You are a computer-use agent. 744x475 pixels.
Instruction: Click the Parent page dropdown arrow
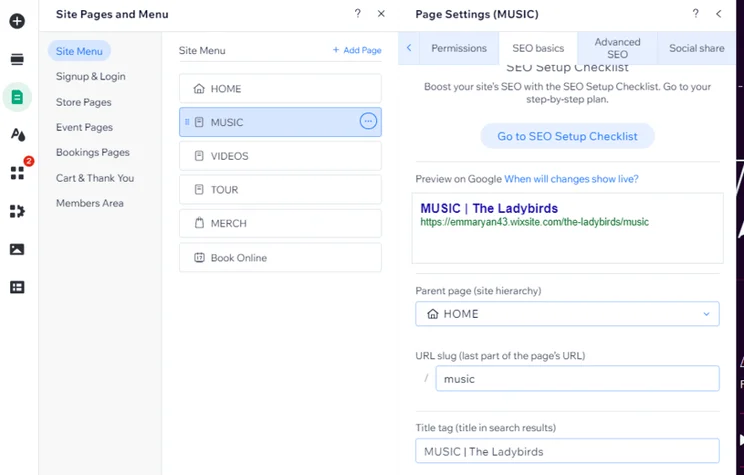click(x=706, y=314)
